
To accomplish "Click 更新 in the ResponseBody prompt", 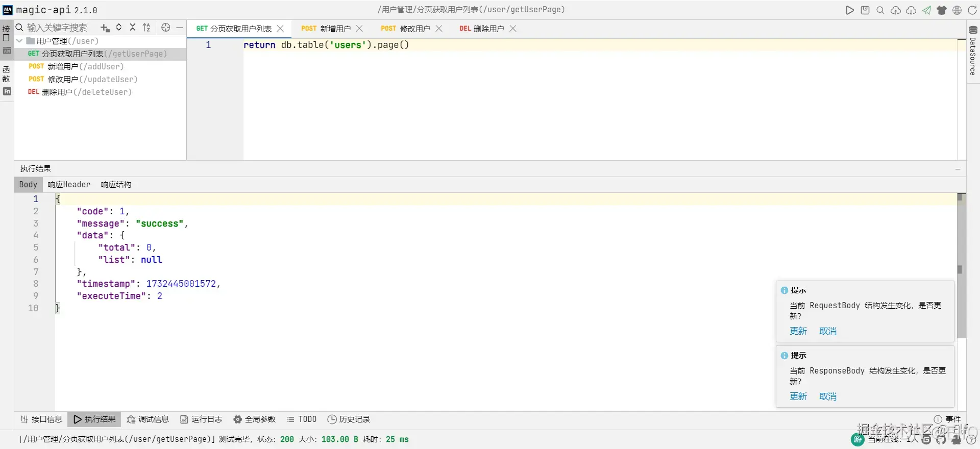I will click(798, 396).
